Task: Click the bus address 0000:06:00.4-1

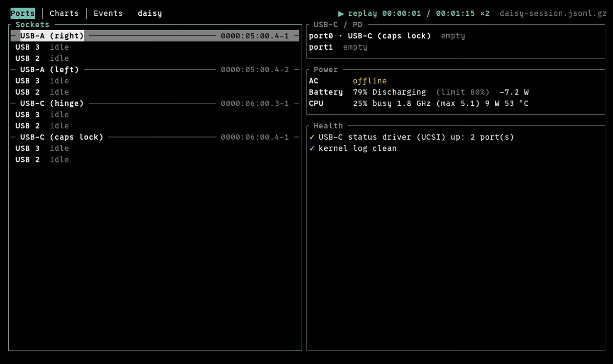Action: point(255,137)
